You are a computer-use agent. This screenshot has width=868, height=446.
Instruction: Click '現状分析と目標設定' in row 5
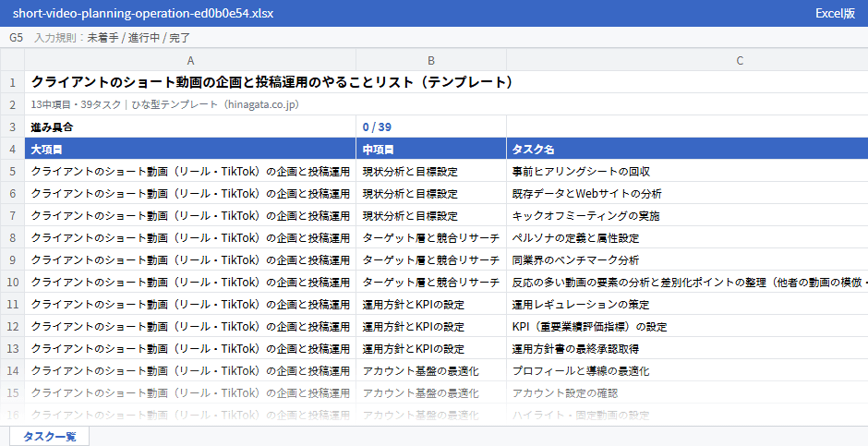tap(431, 171)
